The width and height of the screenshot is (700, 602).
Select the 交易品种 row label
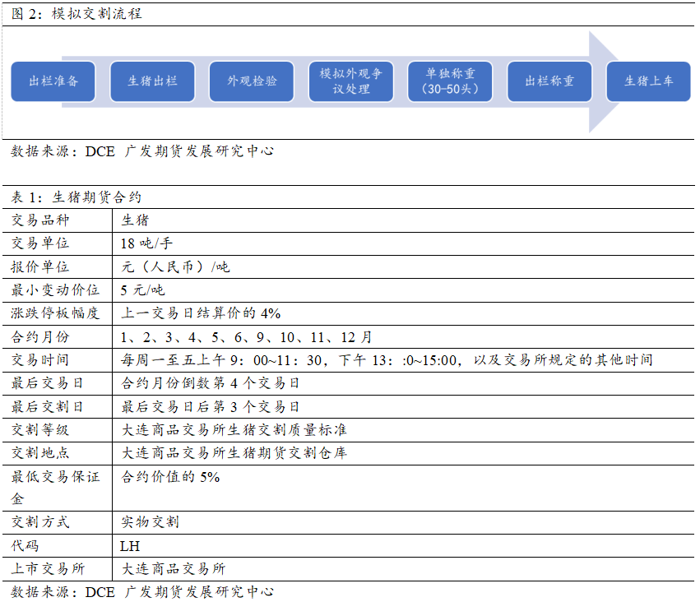click(40, 220)
